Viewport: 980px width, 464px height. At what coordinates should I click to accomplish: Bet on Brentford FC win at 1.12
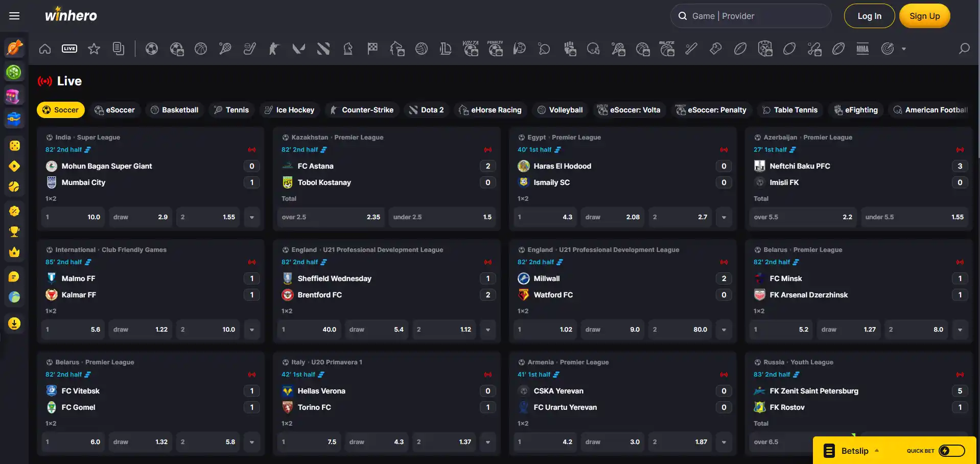click(x=444, y=330)
